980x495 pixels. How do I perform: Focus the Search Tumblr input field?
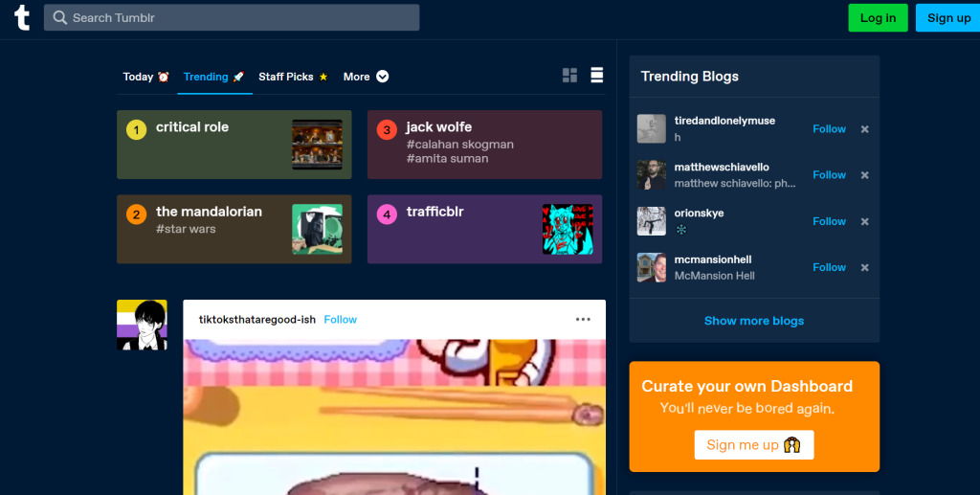[232, 17]
